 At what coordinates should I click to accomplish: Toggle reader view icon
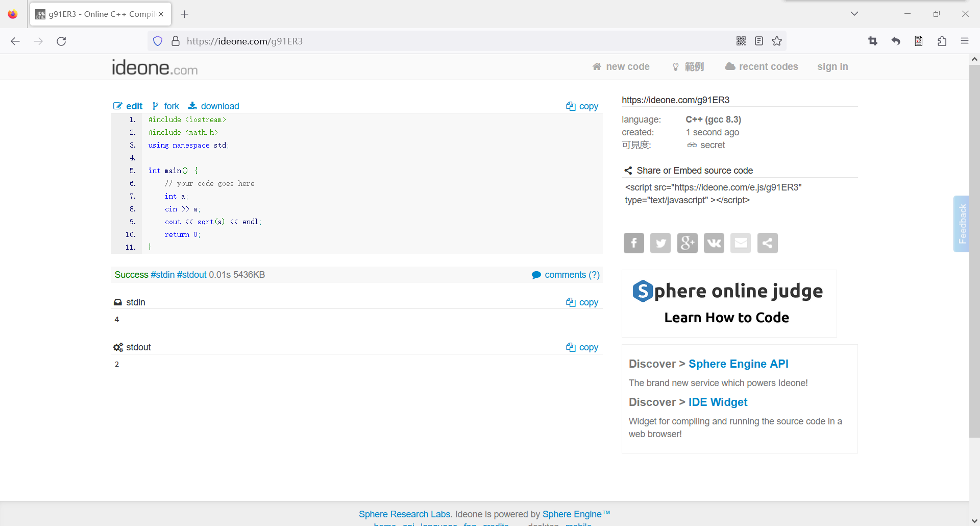click(x=759, y=41)
